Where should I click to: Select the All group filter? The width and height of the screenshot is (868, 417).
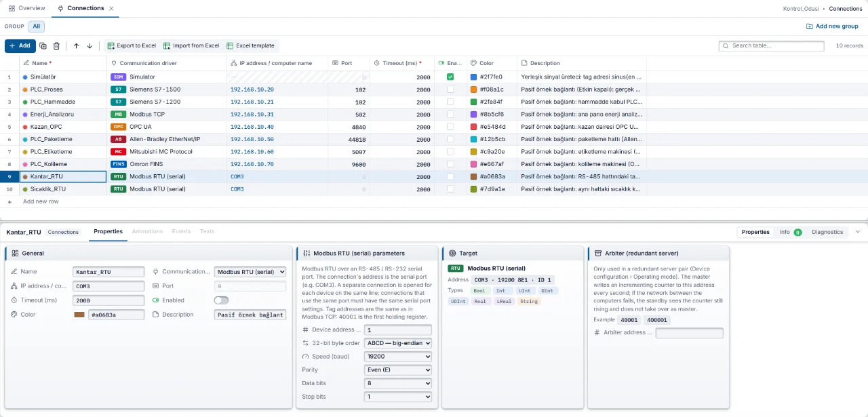[x=36, y=26]
